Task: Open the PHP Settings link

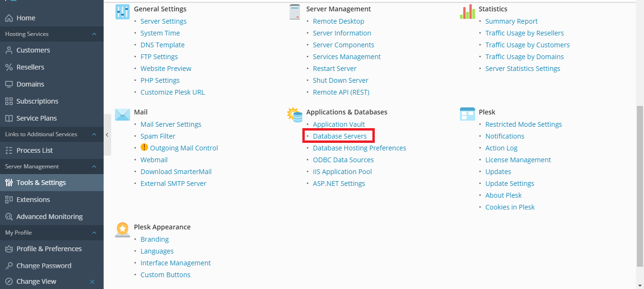Action: [160, 80]
